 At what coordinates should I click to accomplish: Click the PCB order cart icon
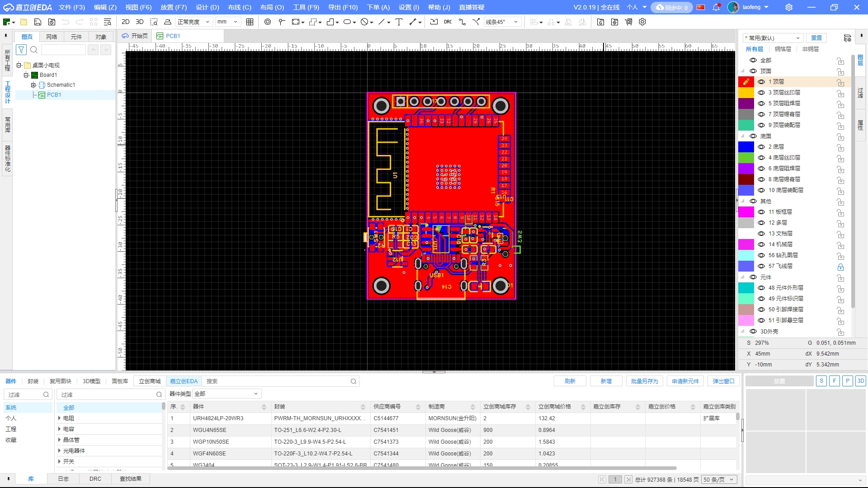(x=628, y=22)
